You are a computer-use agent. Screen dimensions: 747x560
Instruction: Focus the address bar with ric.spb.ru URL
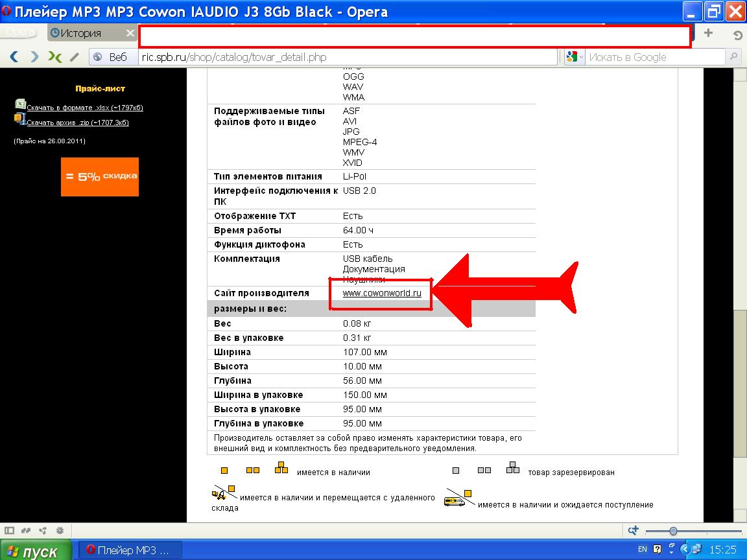[348, 57]
